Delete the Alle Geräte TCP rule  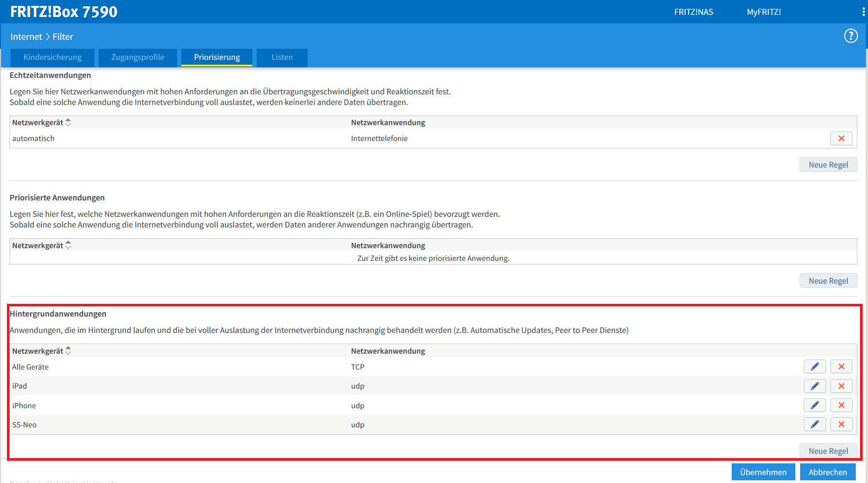(841, 366)
